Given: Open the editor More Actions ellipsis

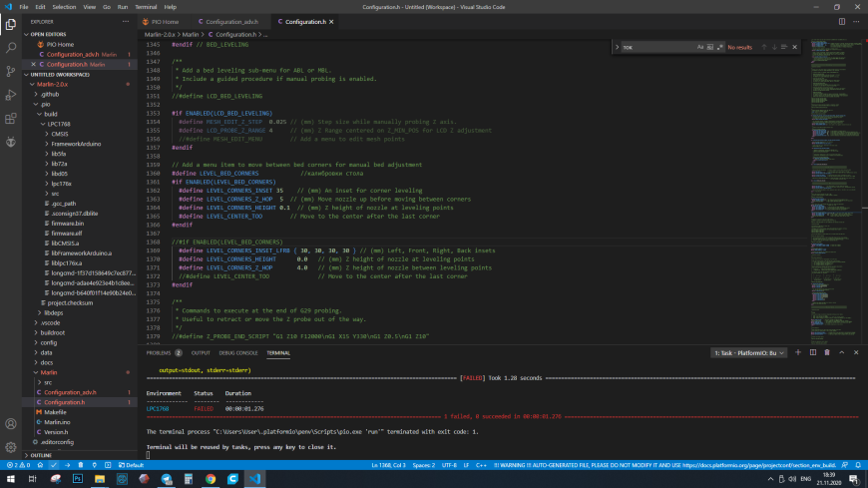Looking at the screenshot, I should pos(856,22).
